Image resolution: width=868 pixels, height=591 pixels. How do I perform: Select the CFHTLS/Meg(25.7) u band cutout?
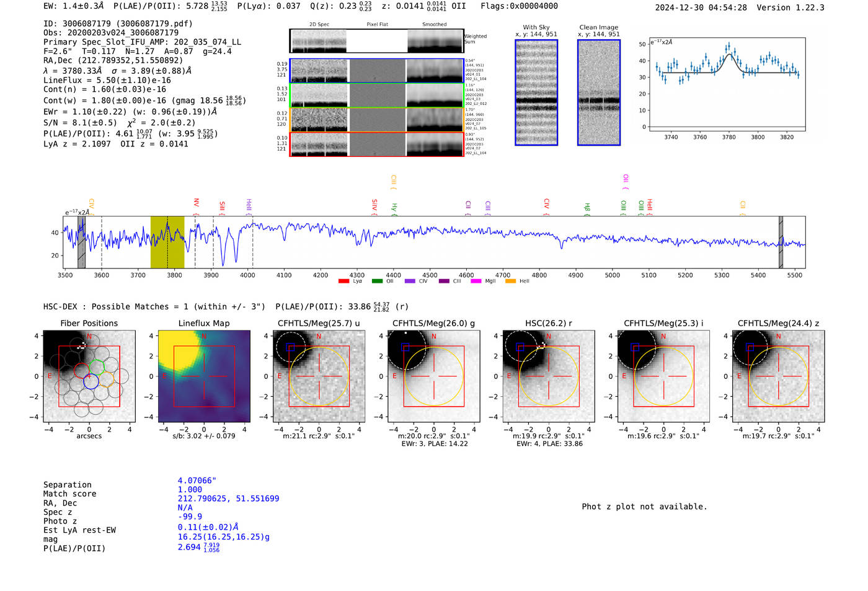(x=319, y=376)
